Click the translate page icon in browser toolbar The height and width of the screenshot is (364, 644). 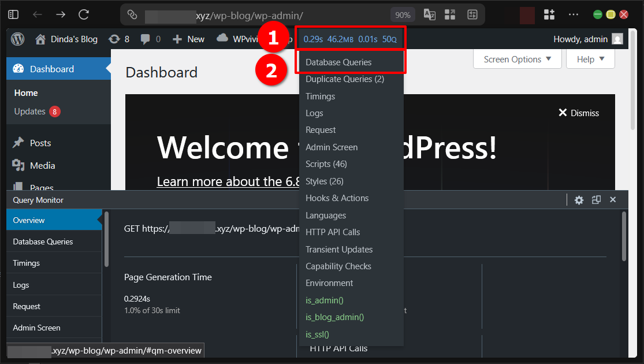click(429, 14)
